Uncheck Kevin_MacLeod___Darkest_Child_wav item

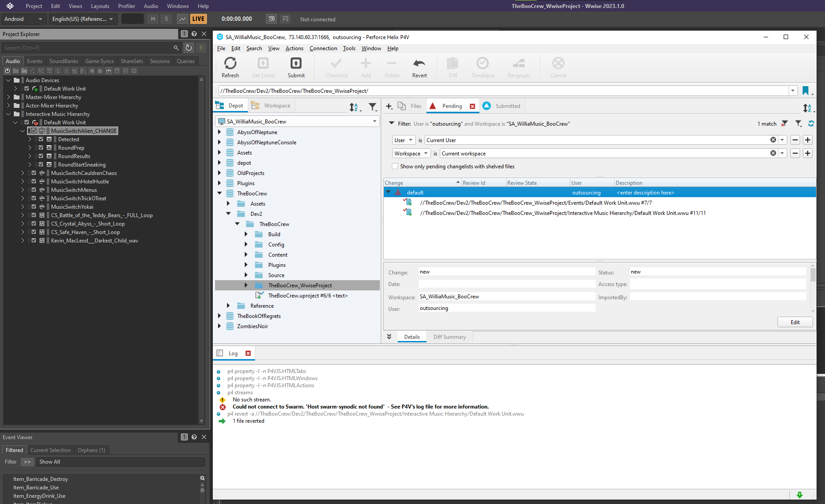coord(34,240)
